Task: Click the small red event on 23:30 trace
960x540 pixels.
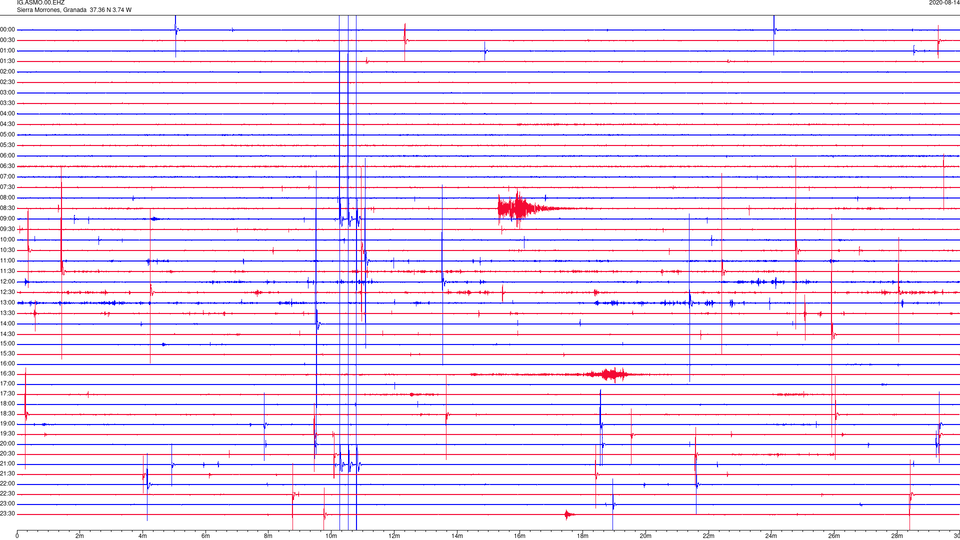Action: (x=569, y=514)
